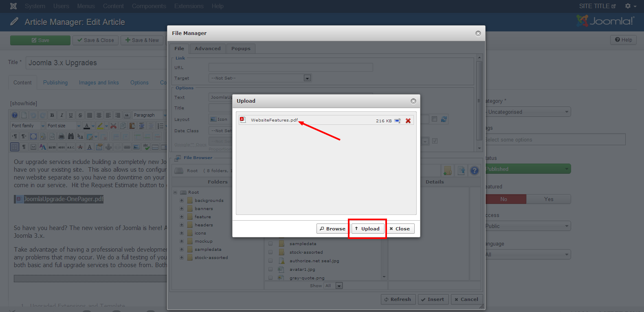Click the fullscreen icon in editor toolbar

(x=33, y=136)
